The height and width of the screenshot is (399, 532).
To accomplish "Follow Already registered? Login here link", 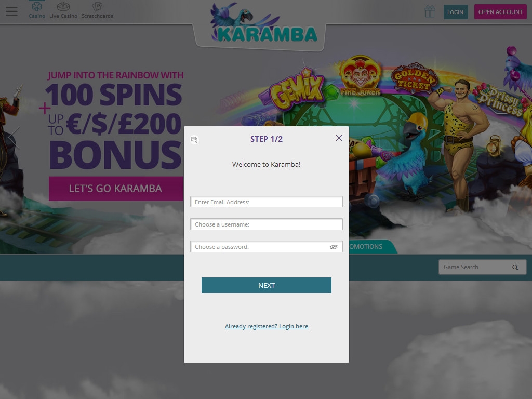I will point(267,326).
